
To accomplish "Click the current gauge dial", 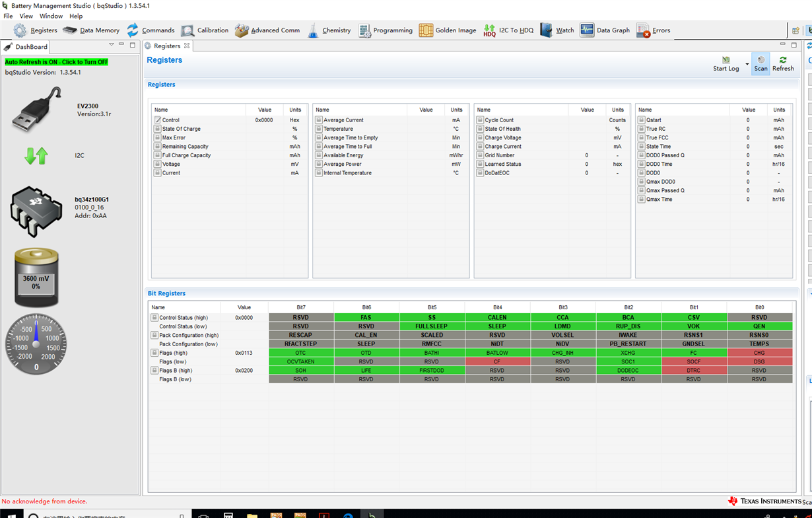I will pos(36,343).
